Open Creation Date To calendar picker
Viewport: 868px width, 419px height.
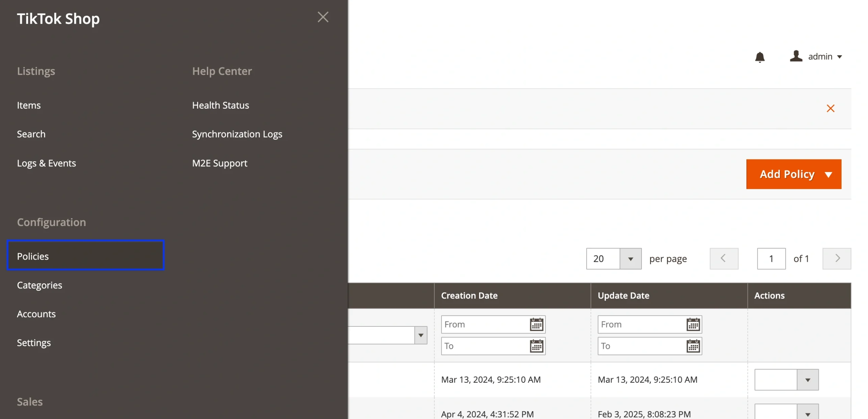[536, 346]
